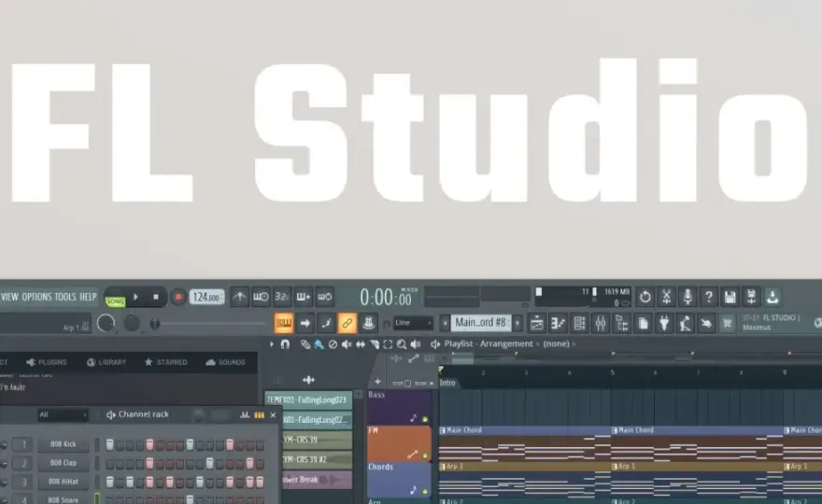Toggle the loop recording icon
Viewport: 822px width, 504px height.
(x=325, y=297)
